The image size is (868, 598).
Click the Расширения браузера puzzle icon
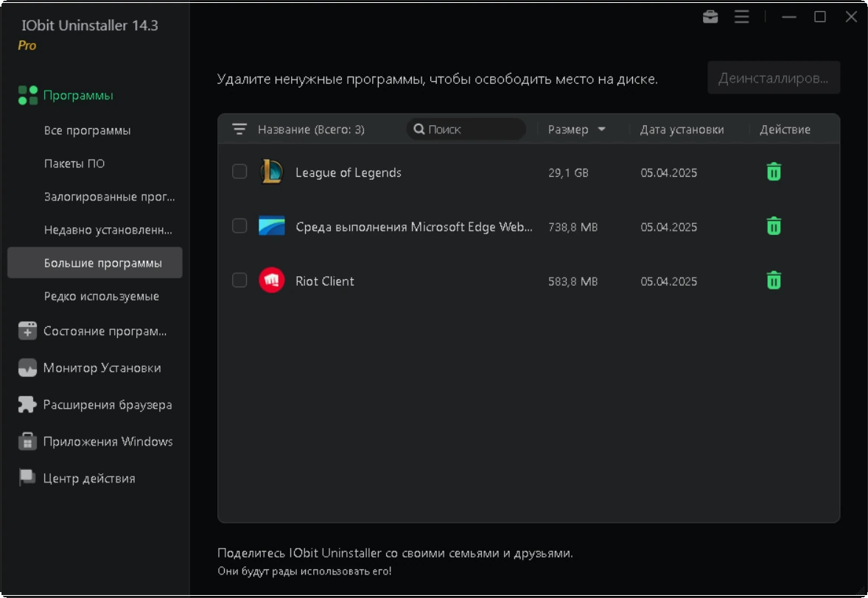pos(27,404)
